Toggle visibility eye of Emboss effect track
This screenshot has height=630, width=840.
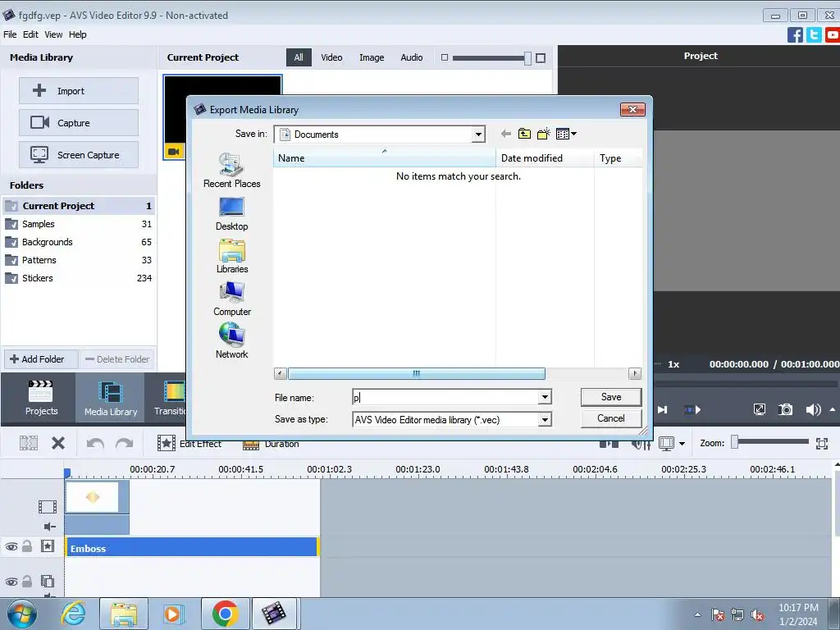(11, 547)
